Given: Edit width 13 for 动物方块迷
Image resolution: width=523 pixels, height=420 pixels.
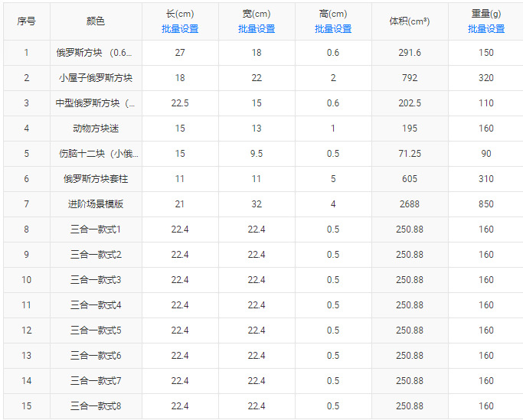Looking at the screenshot, I should pos(257,129).
